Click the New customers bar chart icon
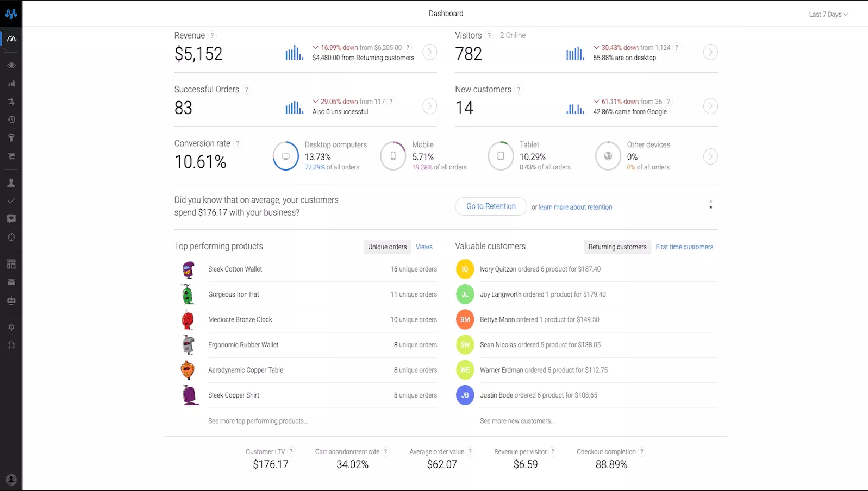Screen dimensions: 868x491 (x=575, y=109)
